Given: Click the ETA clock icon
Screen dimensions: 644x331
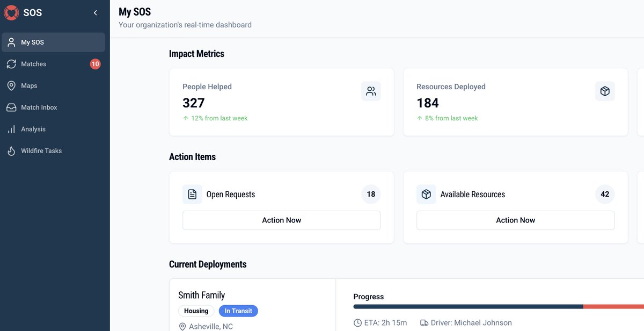Looking at the screenshot, I should coord(358,323).
